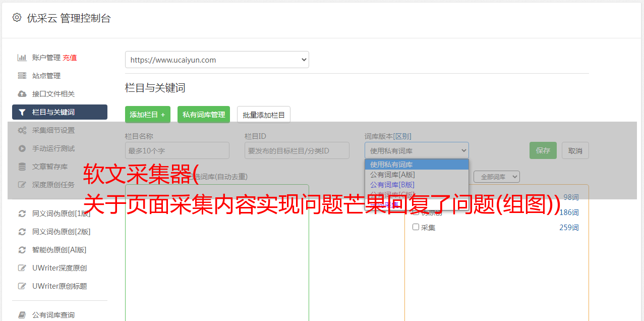Focus the 栏目名称 input field

[177, 150]
